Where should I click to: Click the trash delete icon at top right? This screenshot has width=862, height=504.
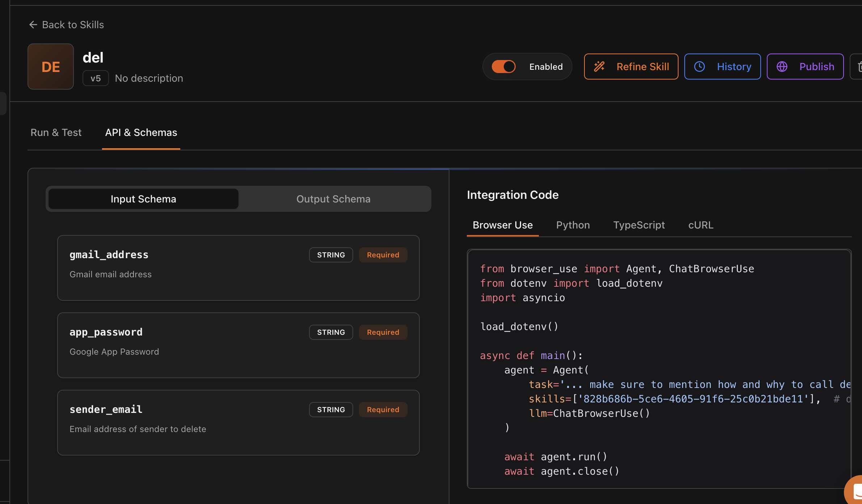[859, 67]
